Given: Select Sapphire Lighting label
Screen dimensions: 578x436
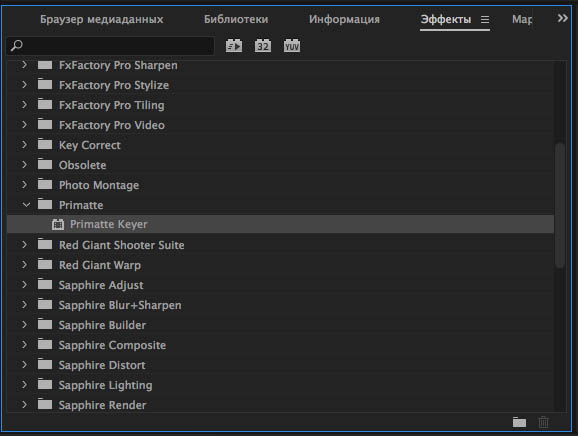Looking at the screenshot, I should (105, 385).
